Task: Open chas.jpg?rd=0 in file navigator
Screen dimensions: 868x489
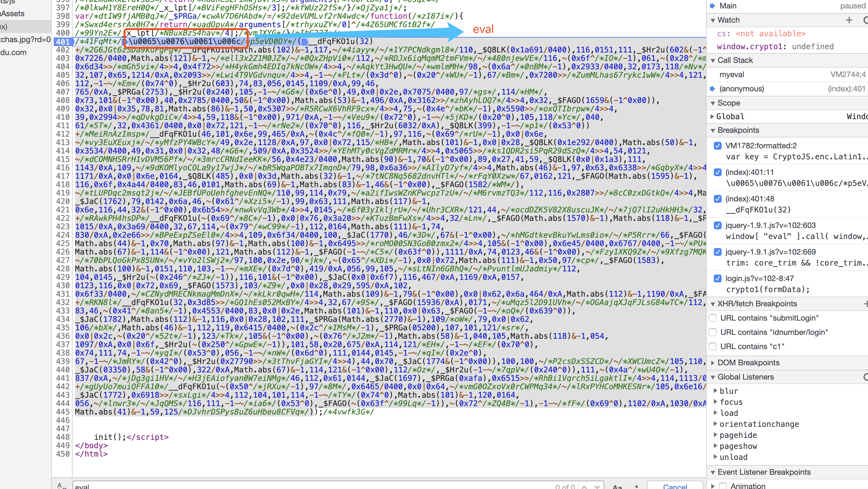Action: [25, 40]
